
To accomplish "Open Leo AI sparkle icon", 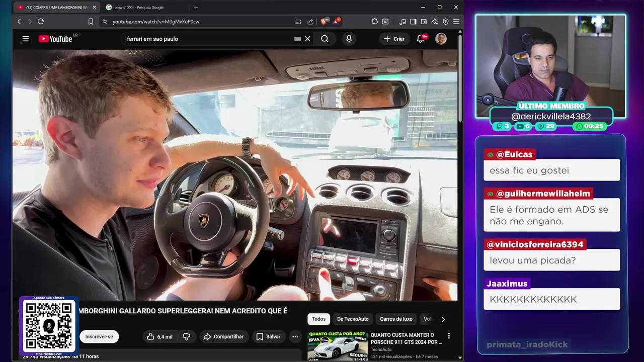I will pos(435,22).
